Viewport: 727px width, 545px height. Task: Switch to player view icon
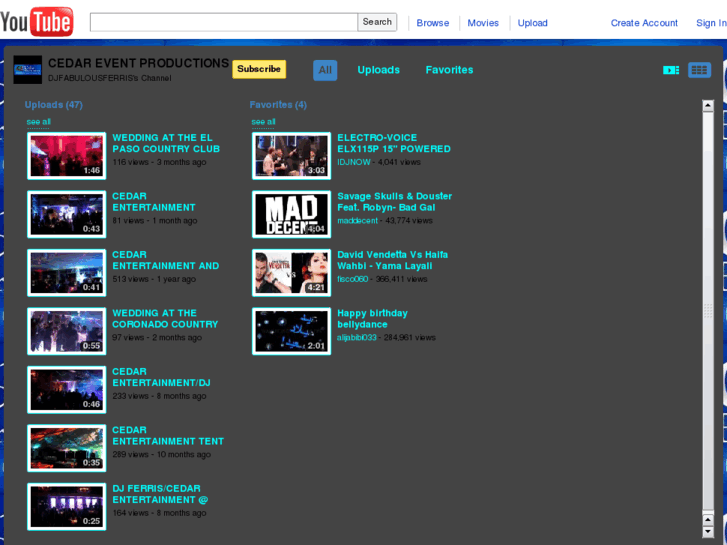pyautogui.click(x=671, y=70)
